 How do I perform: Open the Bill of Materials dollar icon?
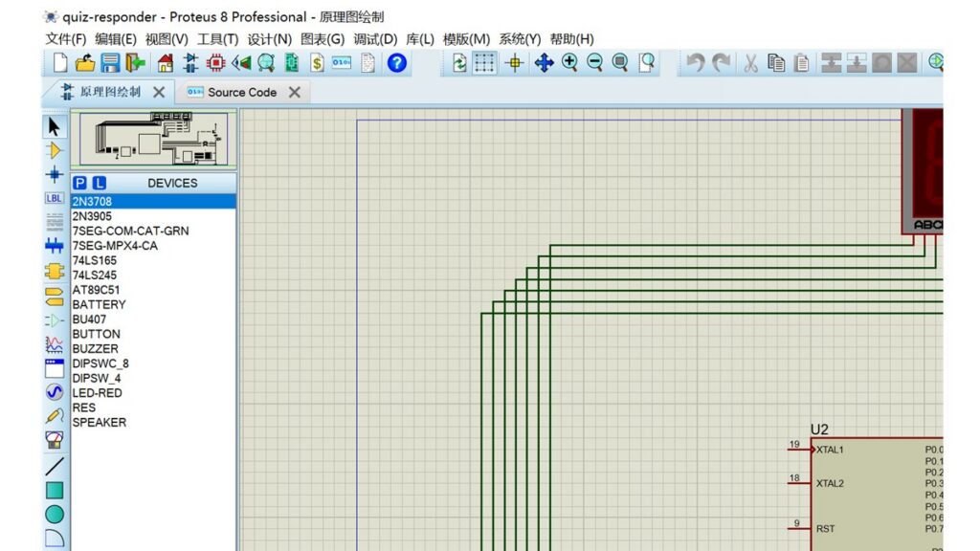[x=292, y=63]
